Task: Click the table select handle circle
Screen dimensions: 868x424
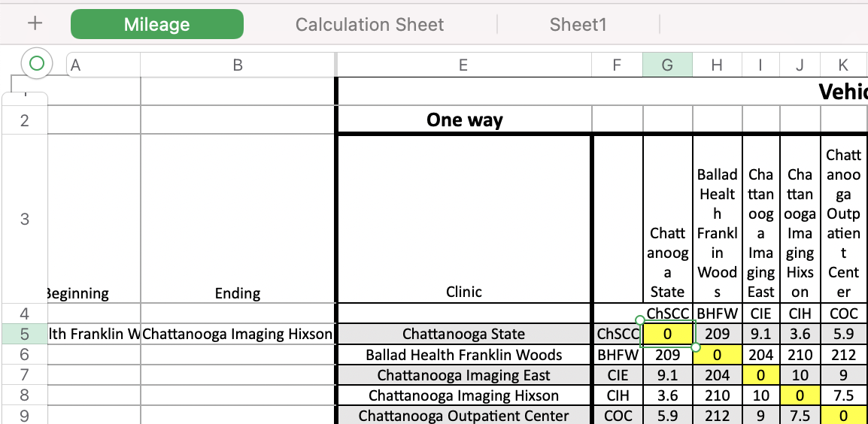Action: coord(36,64)
